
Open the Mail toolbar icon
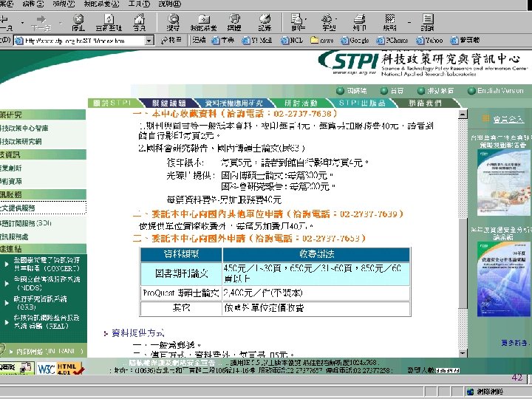[297, 23]
